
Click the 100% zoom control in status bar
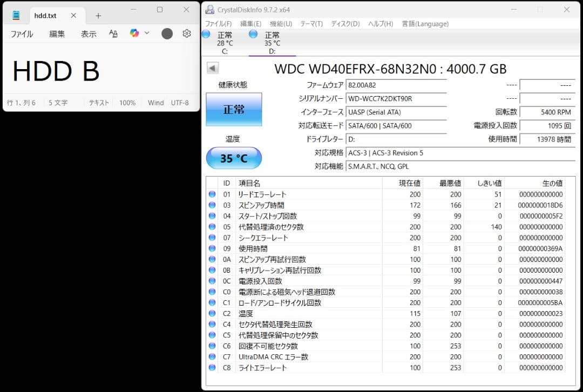127,103
